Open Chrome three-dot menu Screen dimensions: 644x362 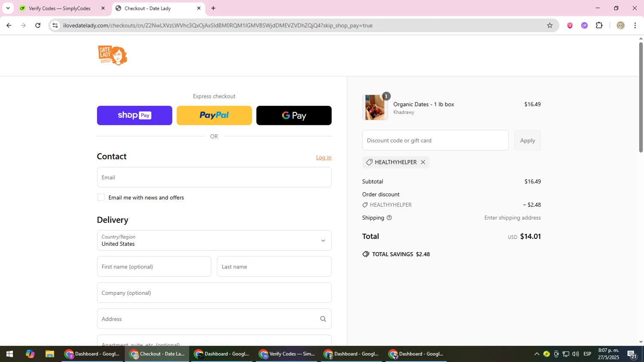click(635, 25)
